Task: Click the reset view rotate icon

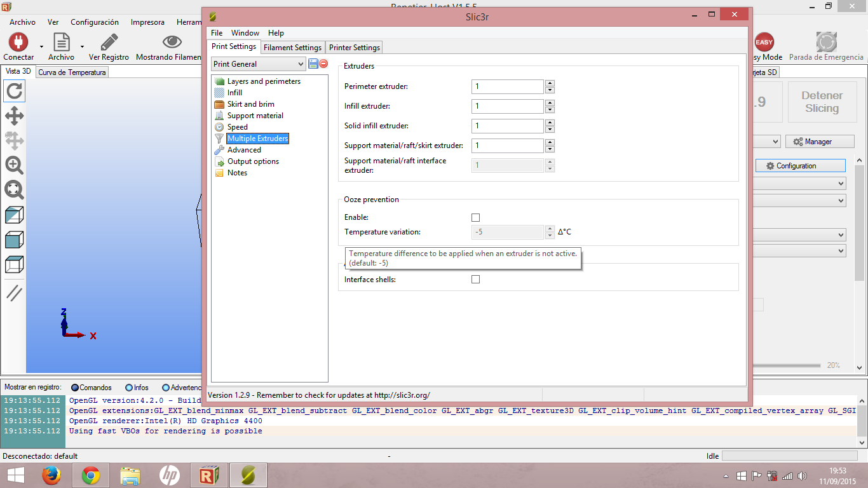Action: pos(14,91)
